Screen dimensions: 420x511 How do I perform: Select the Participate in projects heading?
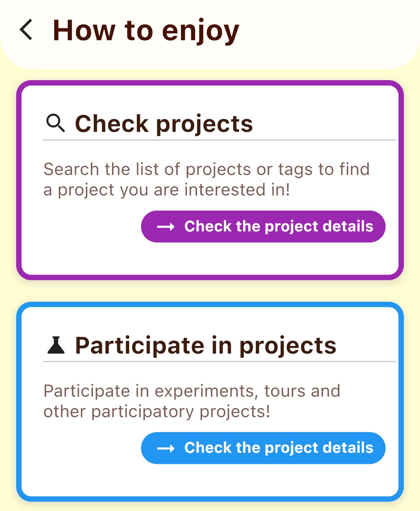[x=205, y=345]
